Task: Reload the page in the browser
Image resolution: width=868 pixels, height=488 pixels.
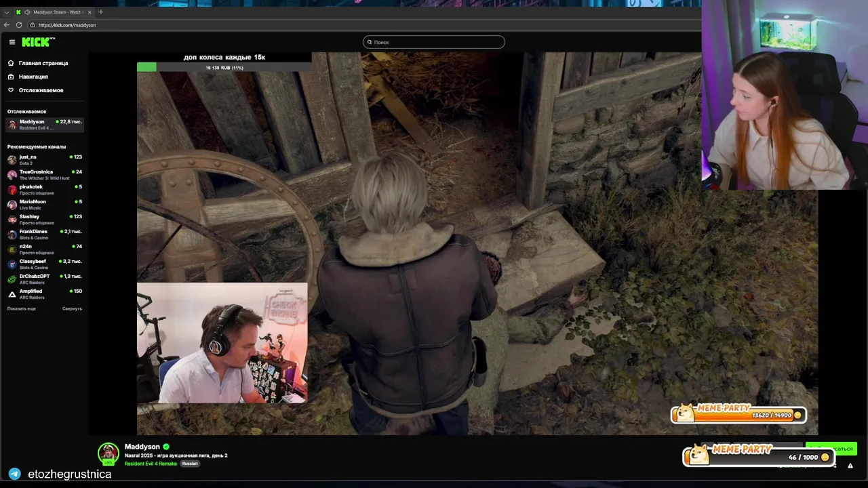Action: tap(19, 25)
